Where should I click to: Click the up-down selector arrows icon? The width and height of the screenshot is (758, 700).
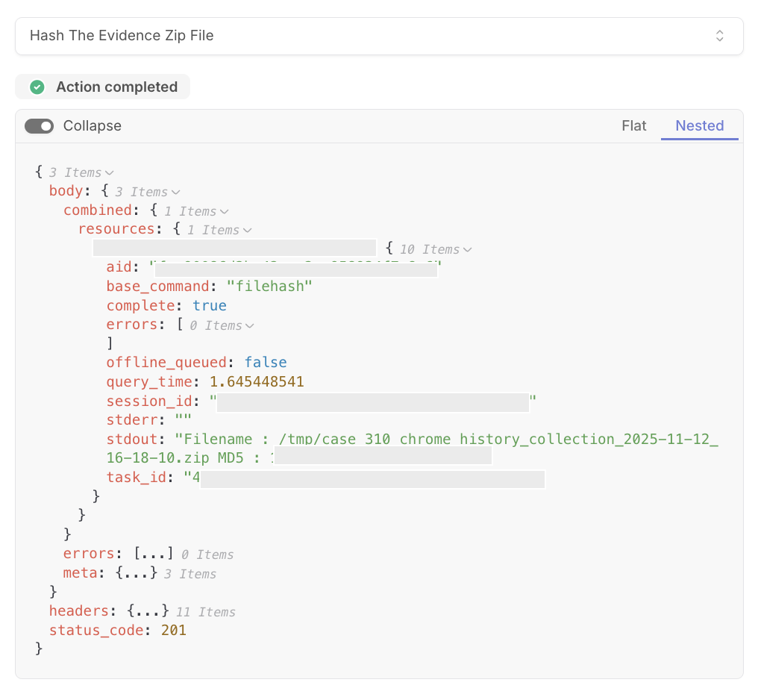click(719, 36)
